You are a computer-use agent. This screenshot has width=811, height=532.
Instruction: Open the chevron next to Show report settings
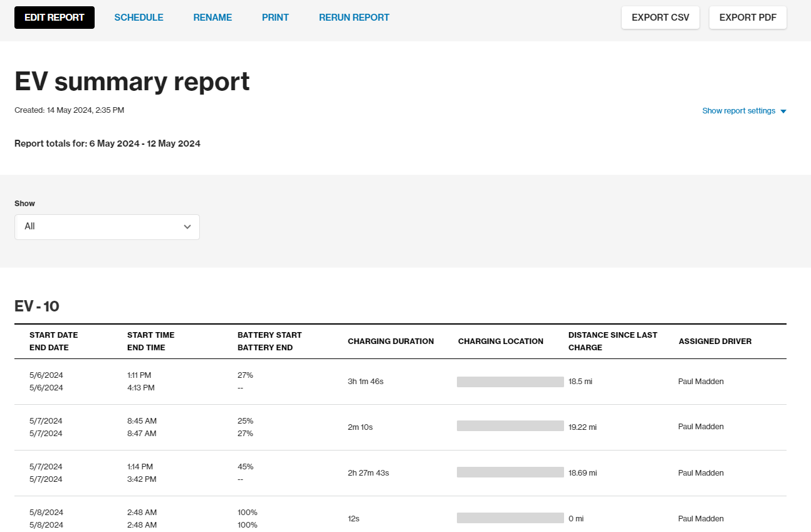pyautogui.click(x=783, y=111)
